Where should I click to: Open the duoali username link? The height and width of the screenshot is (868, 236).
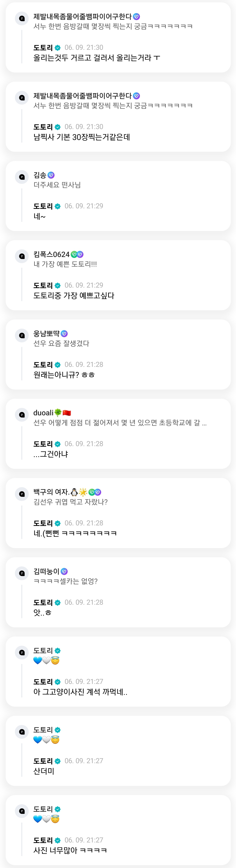coord(43,413)
